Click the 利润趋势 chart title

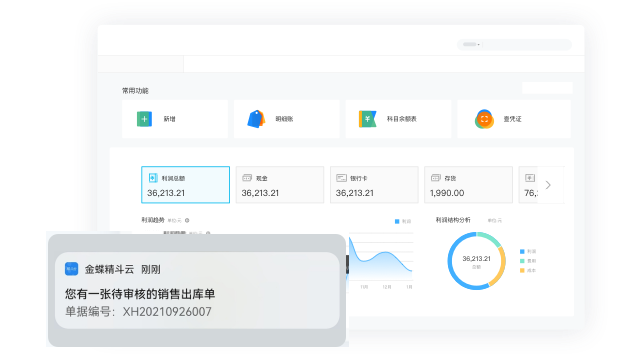click(153, 220)
